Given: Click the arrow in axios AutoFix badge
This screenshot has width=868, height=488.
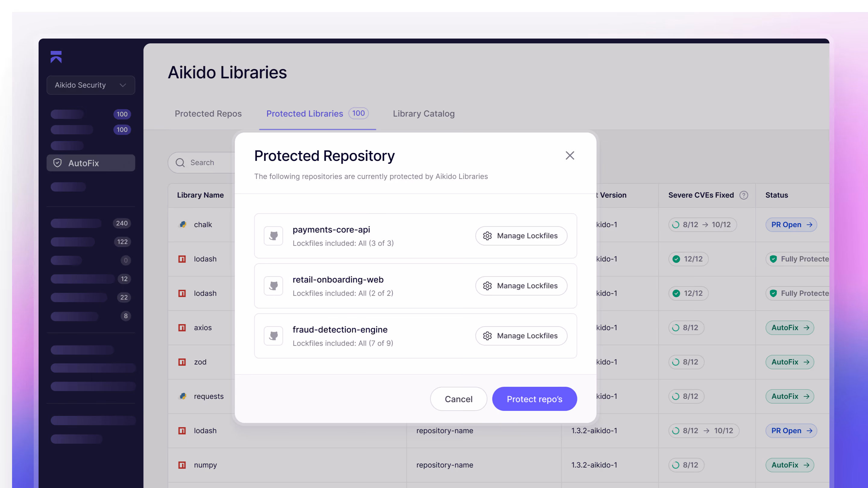Looking at the screenshot, I should tap(806, 328).
